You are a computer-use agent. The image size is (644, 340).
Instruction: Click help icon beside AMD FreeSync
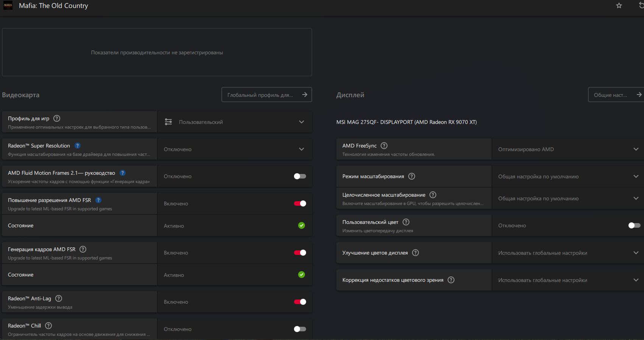tap(384, 146)
